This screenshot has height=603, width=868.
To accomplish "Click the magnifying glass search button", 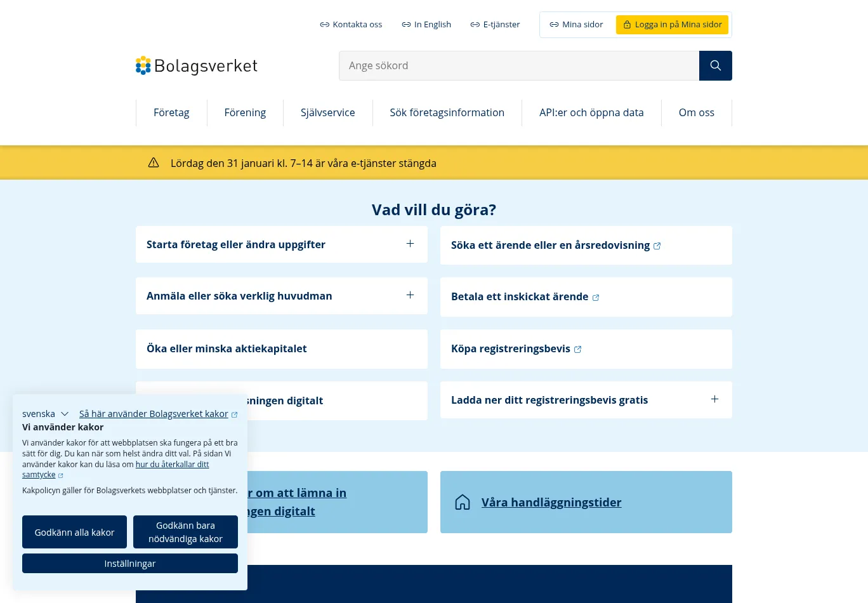I will 715,66.
